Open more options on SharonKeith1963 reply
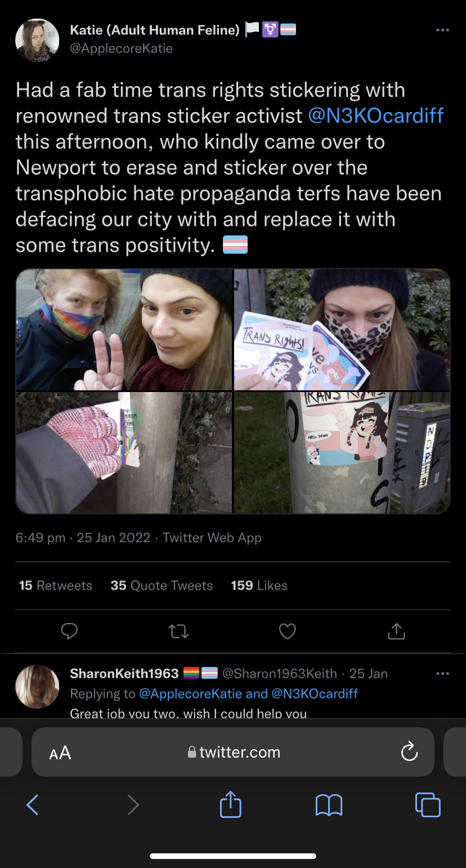 click(x=443, y=674)
